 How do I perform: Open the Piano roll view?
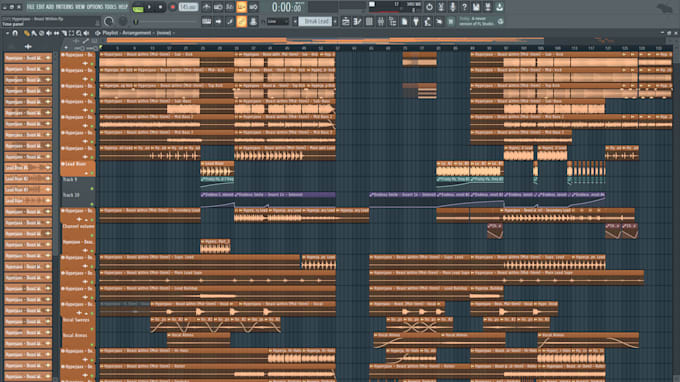click(357, 21)
